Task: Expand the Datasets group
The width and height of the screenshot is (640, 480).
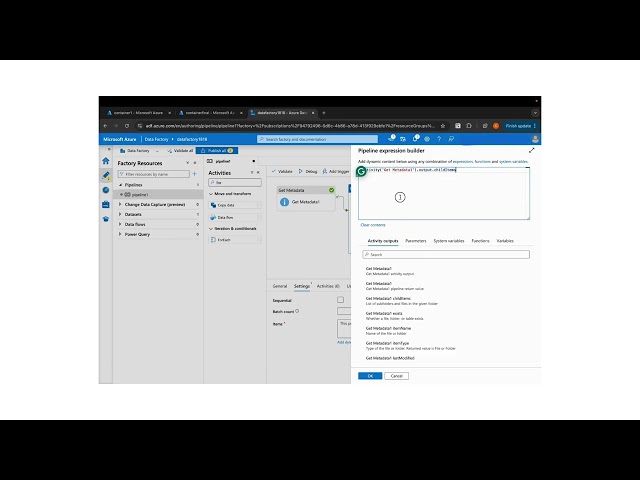Action: pyautogui.click(x=120, y=214)
